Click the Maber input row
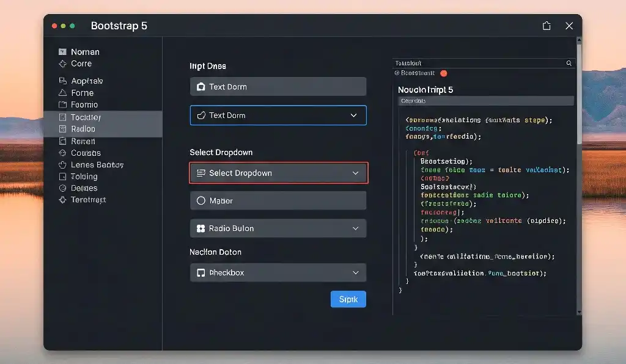 pos(278,200)
